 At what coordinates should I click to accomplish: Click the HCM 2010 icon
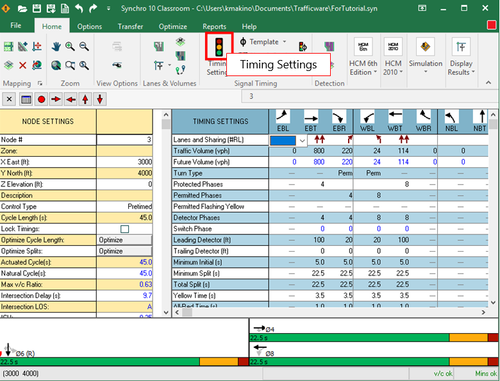[393, 47]
